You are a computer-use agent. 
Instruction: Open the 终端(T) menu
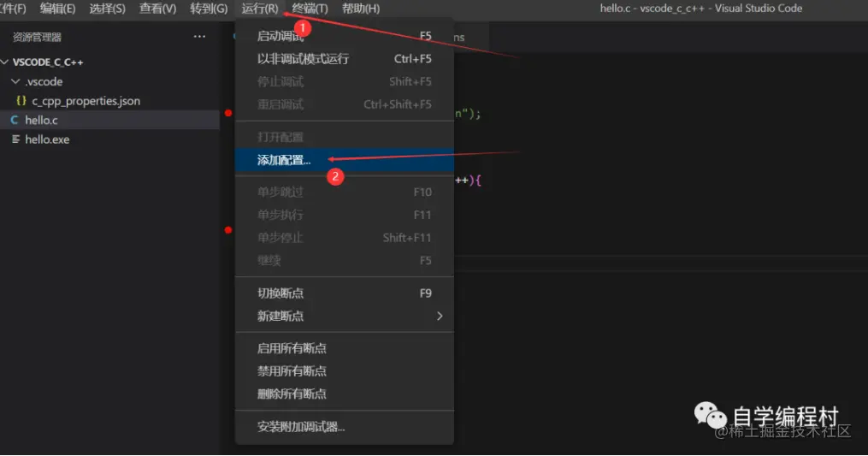coord(310,9)
